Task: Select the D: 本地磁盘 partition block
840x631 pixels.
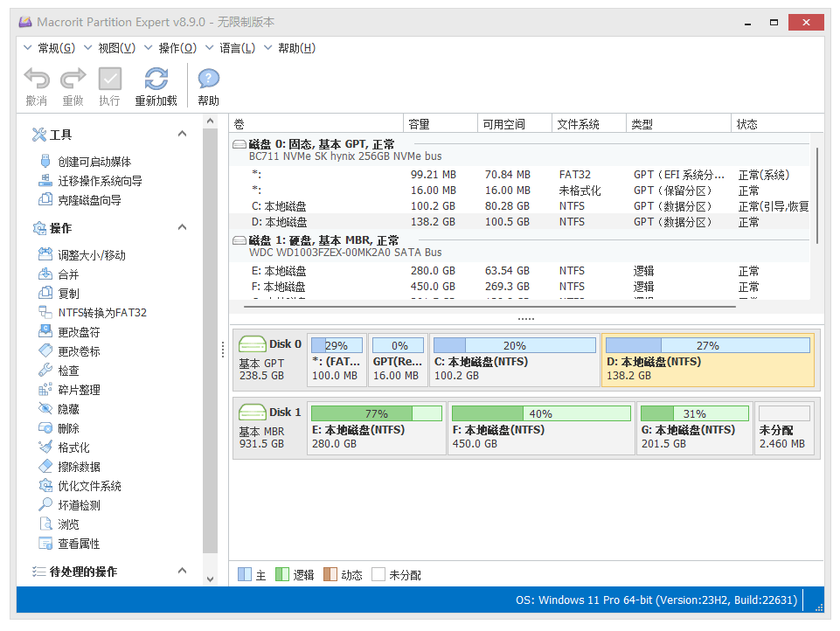Action: pyautogui.click(x=708, y=358)
